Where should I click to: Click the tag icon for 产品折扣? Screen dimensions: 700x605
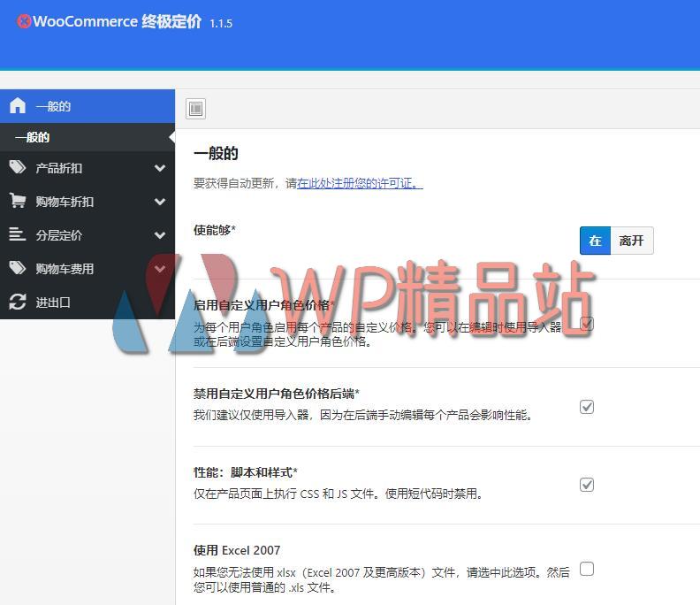coord(18,167)
